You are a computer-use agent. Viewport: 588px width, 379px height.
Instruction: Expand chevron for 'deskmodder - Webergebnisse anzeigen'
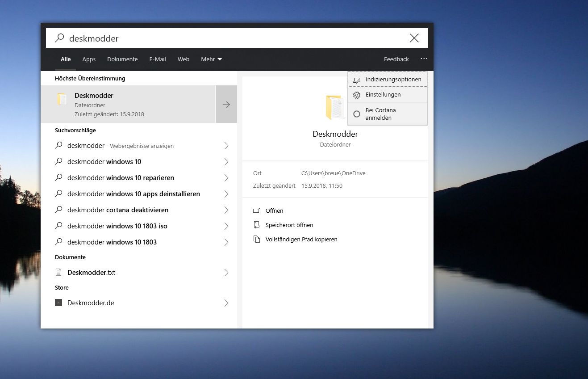(226, 146)
